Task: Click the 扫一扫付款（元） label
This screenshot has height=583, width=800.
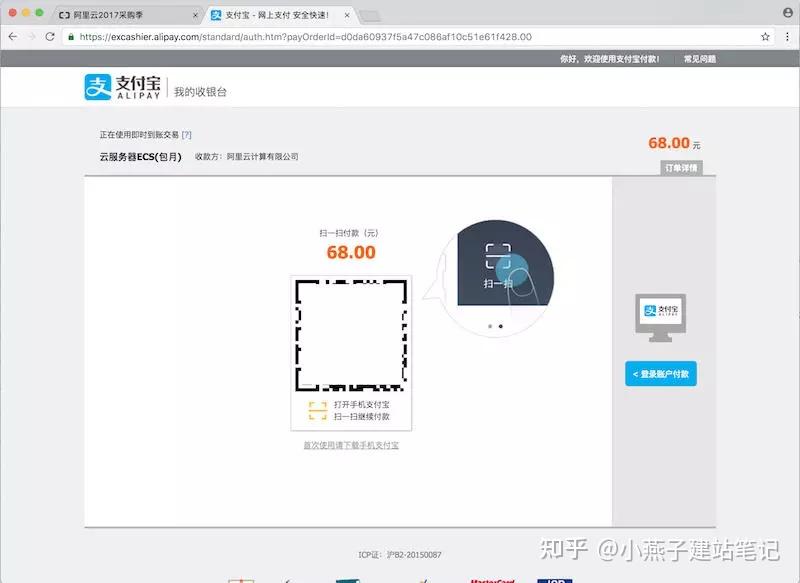Action: pyautogui.click(x=349, y=233)
